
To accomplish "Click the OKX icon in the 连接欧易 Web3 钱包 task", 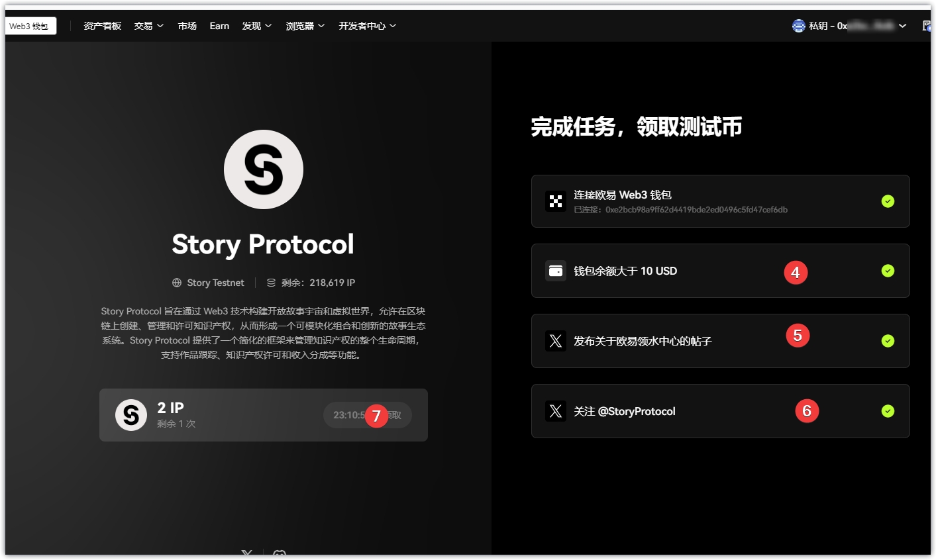I will 555,201.
